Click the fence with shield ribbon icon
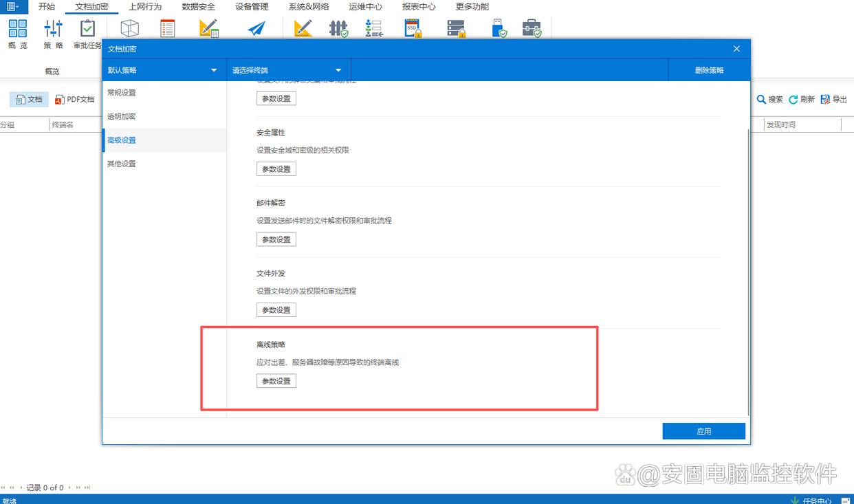Viewport: 854px width, 504px height. (x=338, y=28)
